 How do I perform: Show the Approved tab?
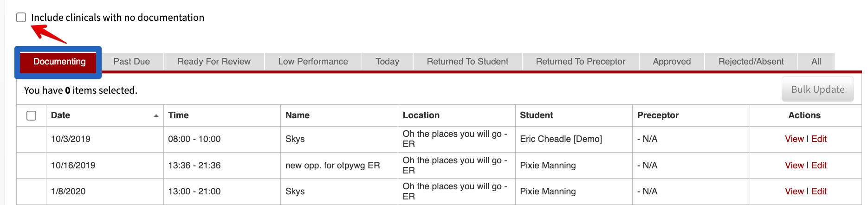[672, 62]
